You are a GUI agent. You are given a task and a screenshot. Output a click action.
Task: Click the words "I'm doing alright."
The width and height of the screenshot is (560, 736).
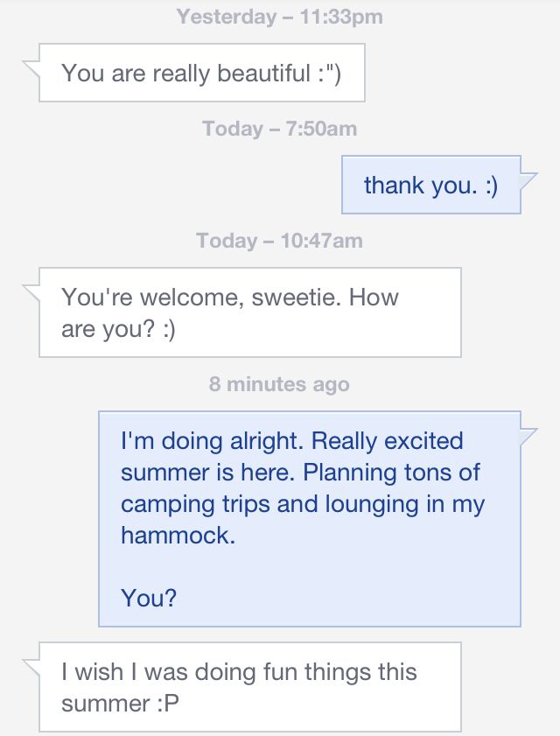pyautogui.click(x=213, y=441)
